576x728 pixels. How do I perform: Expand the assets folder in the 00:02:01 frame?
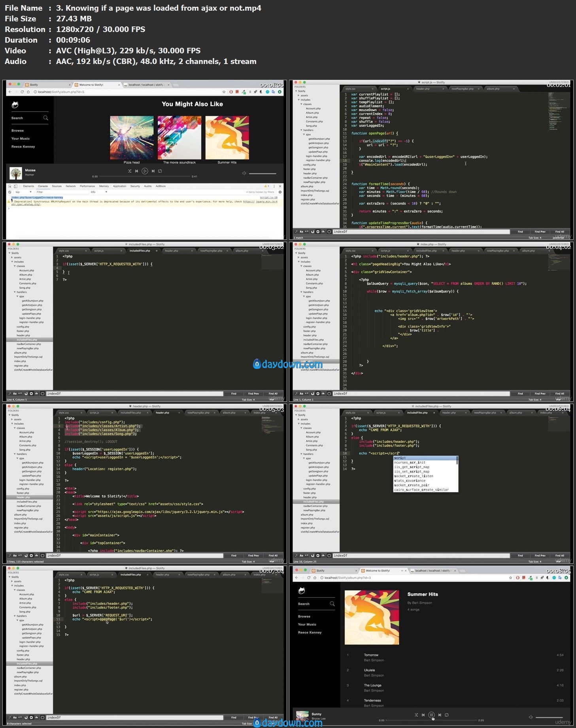(x=299, y=95)
